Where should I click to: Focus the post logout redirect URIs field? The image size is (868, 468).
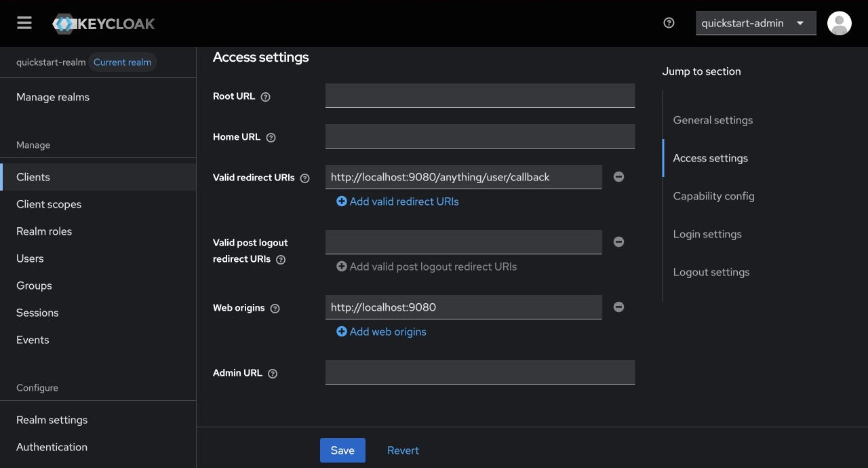pyautogui.click(x=464, y=242)
